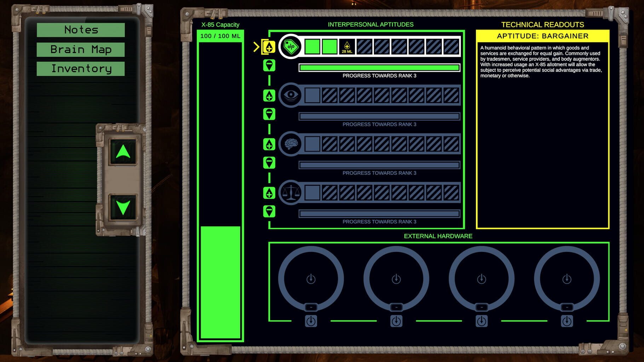This screenshot has height=362, width=644.
Task: Toggle power button under fourth hardware slot
Action: point(567,321)
